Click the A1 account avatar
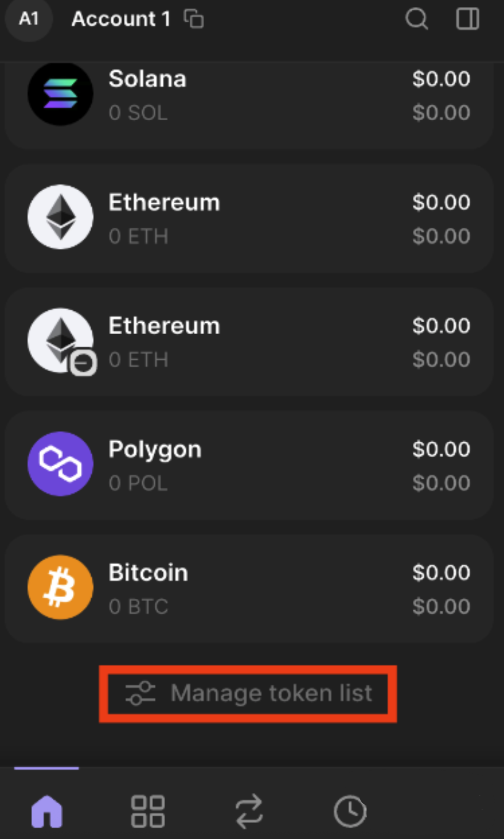Image resolution: width=504 pixels, height=839 pixels. [x=29, y=19]
